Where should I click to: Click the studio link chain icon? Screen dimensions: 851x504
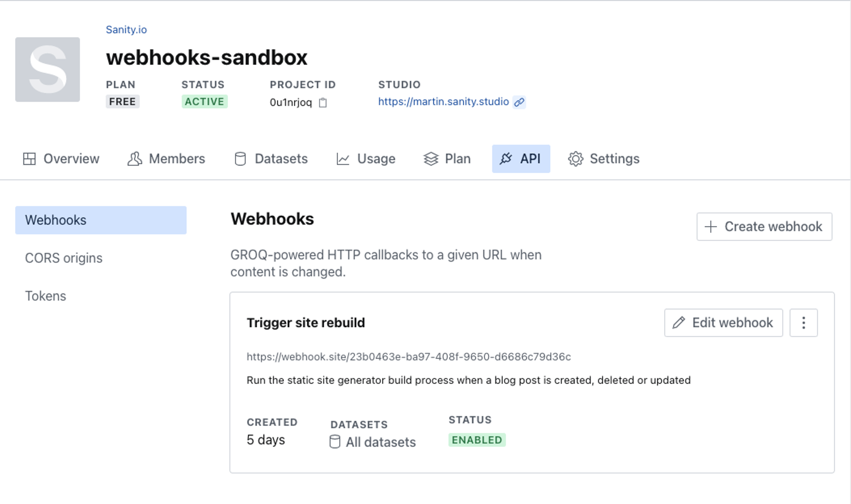point(519,102)
